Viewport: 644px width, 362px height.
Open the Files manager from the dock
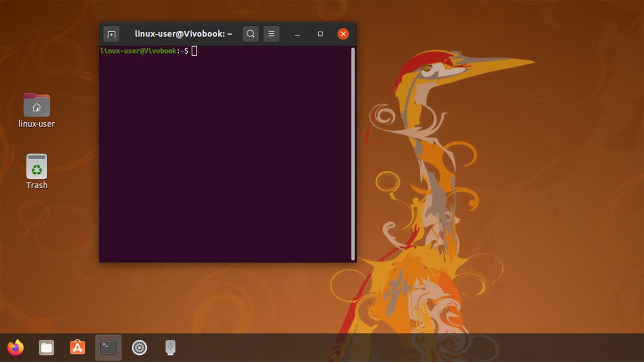pos(46,348)
